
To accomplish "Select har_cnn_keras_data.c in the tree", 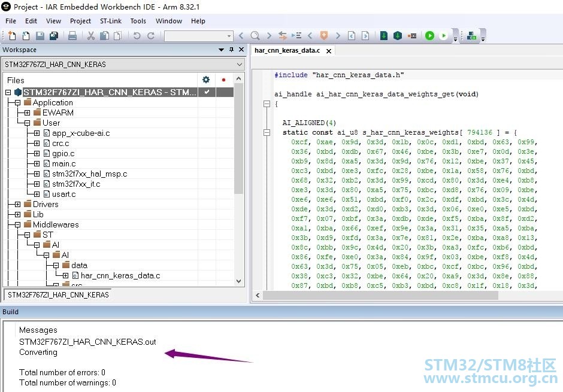I will tap(120, 275).
